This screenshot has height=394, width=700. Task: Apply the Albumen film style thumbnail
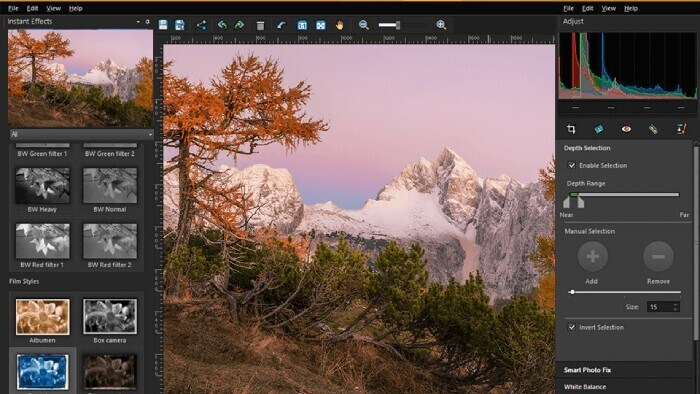pos(42,316)
